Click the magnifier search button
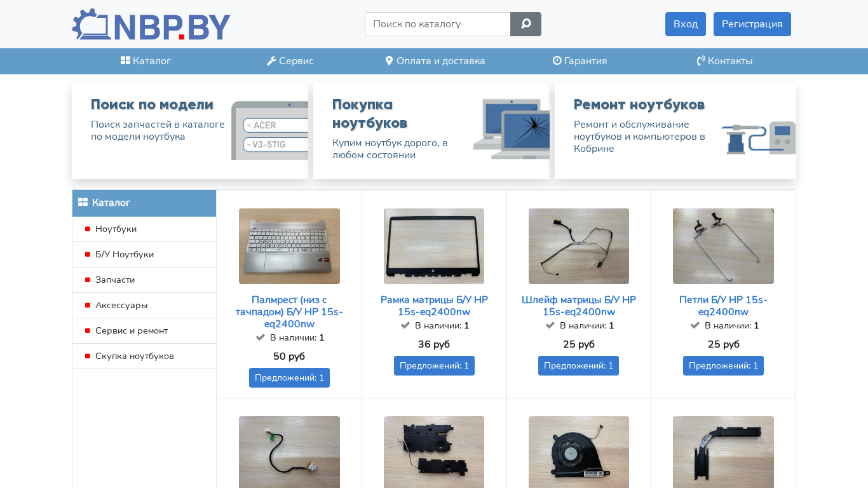 point(526,24)
